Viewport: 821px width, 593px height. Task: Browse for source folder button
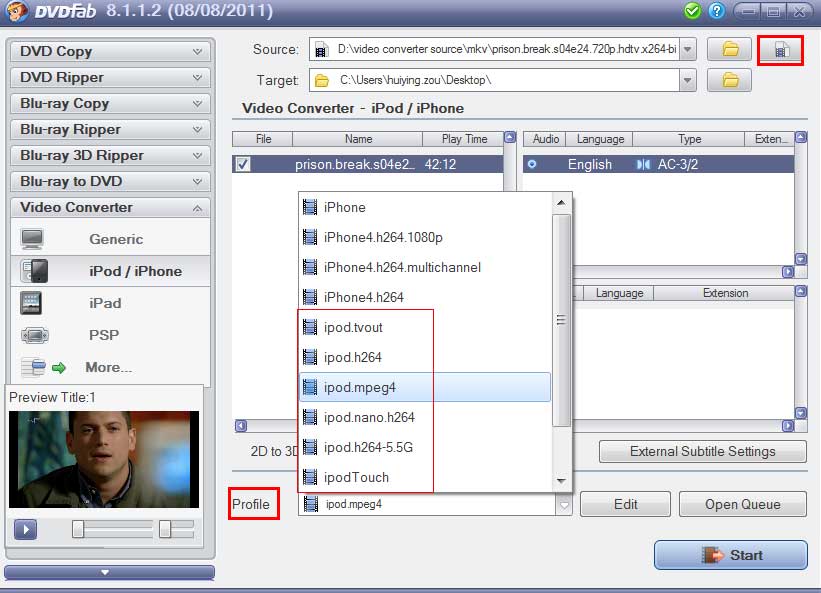(729, 50)
